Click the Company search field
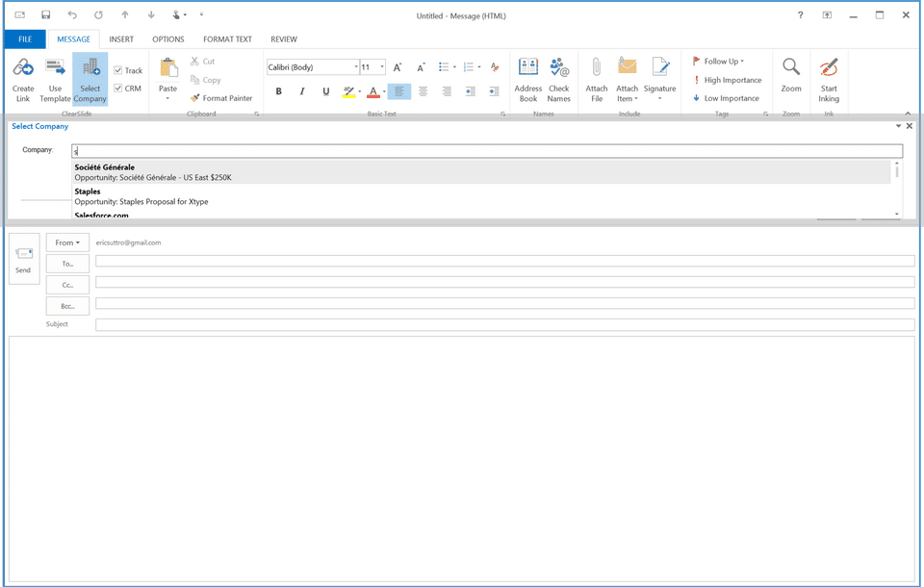The image size is (924, 587). coord(487,151)
